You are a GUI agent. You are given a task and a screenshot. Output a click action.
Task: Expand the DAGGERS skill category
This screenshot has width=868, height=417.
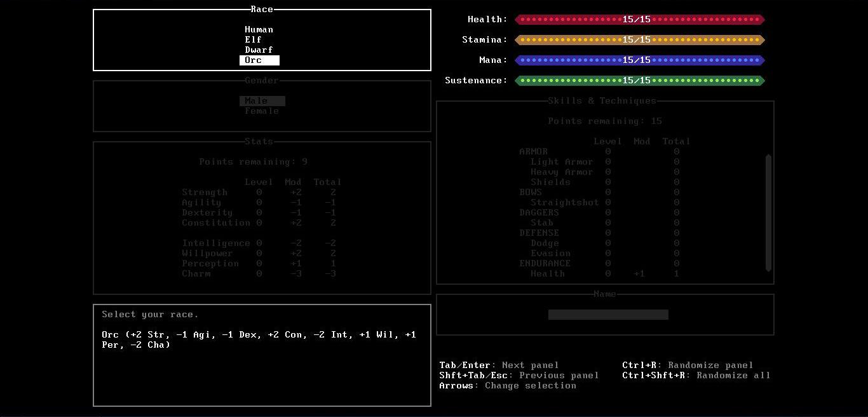click(539, 213)
